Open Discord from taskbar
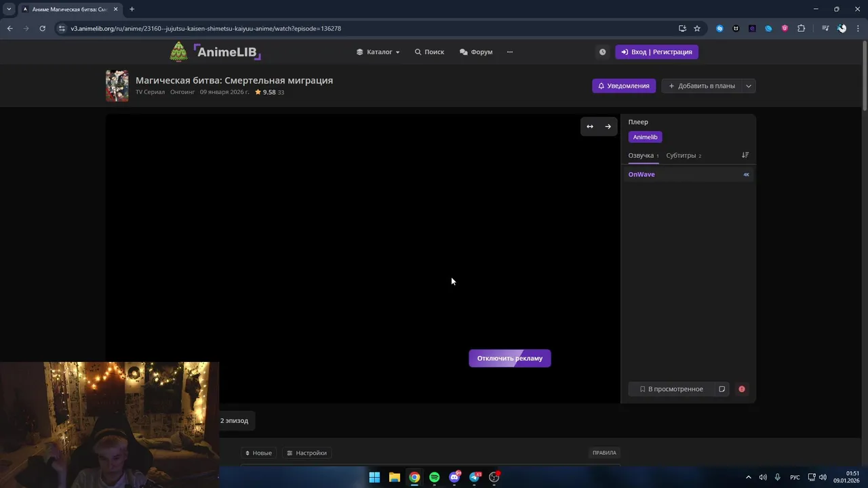The height and width of the screenshot is (488, 868). 454,477
